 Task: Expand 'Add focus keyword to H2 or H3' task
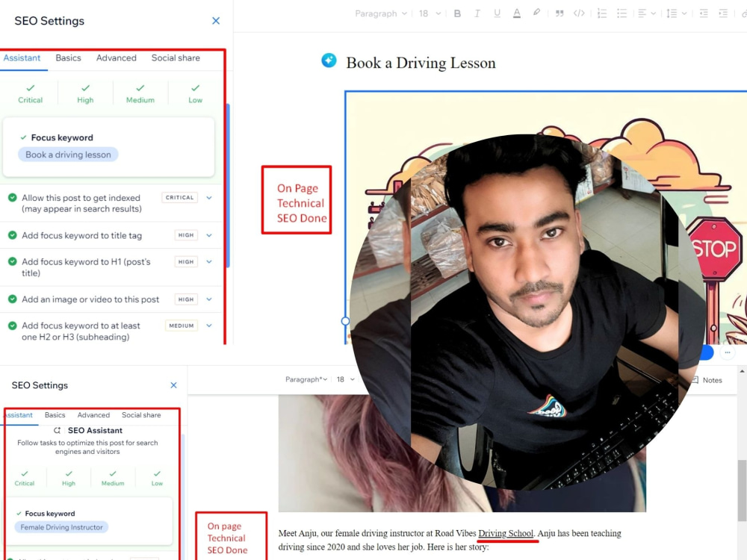[x=208, y=326]
